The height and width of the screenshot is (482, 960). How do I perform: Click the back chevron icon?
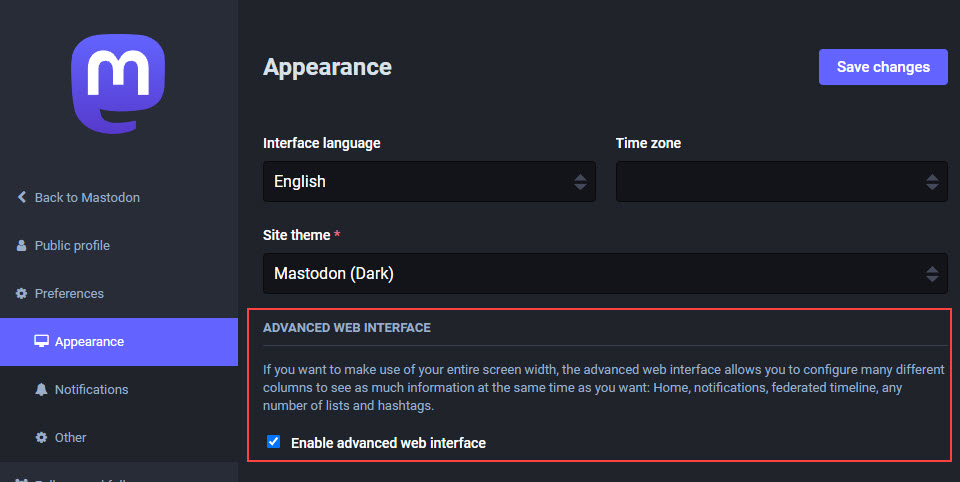tap(22, 197)
